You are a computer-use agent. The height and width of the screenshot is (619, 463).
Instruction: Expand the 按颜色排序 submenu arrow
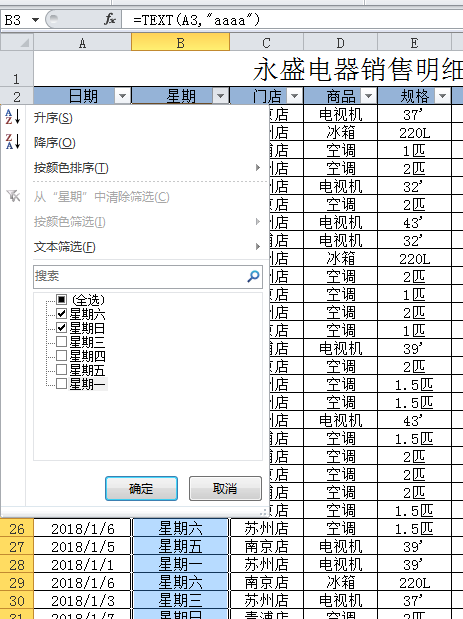pyautogui.click(x=258, y=167)
